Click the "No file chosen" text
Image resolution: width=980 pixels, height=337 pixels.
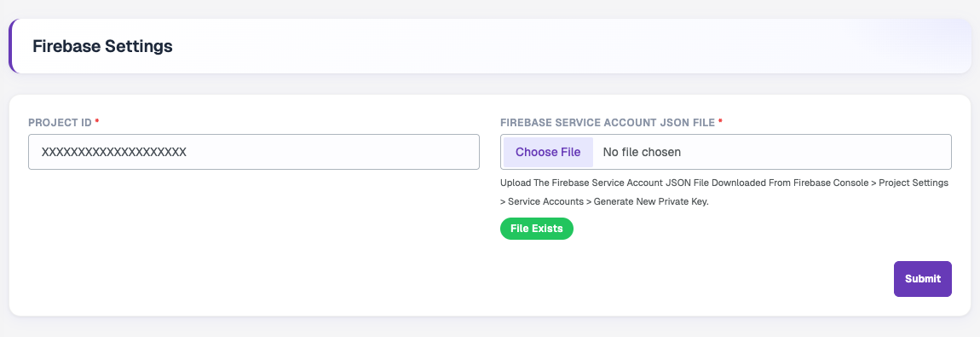pyautogui.click(x=642, y=152)
